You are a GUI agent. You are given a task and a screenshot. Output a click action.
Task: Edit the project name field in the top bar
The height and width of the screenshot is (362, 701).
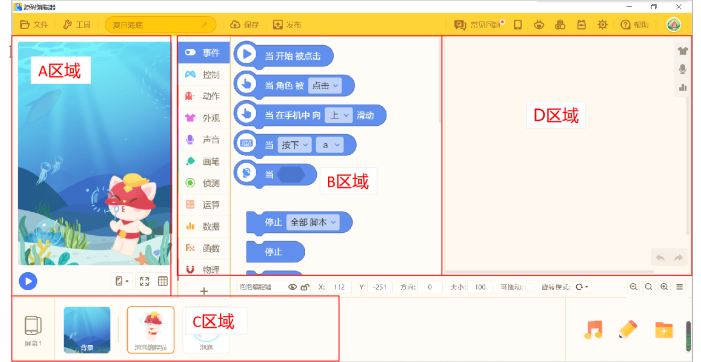point(160,25)
